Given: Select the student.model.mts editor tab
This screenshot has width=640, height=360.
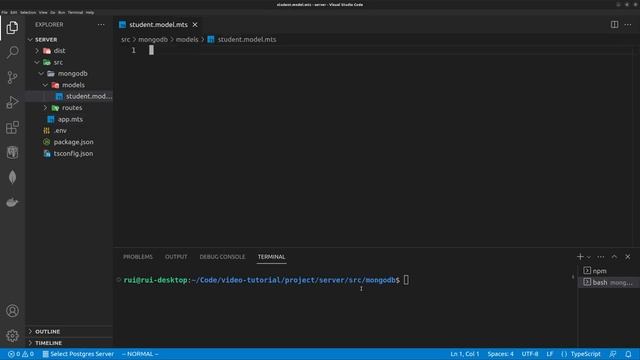Looking at the screenshot, I should 158,25.
